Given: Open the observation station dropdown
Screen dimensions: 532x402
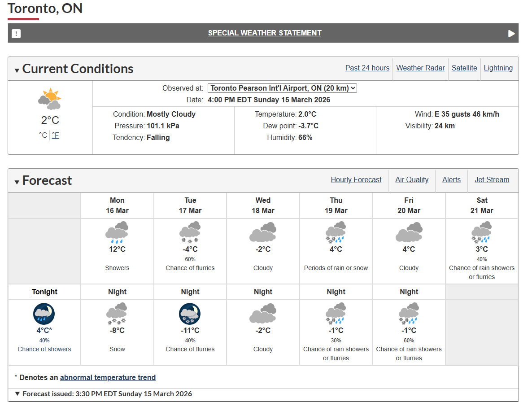Looking at the screenshot, I should (x=282, y=88).
